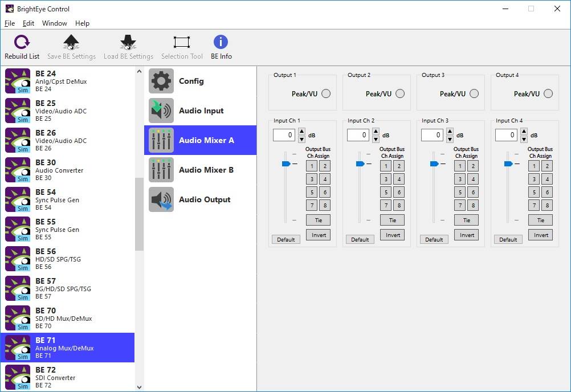Open the Audio Output speaker icon
571x392 pixels.
point(161,199)
